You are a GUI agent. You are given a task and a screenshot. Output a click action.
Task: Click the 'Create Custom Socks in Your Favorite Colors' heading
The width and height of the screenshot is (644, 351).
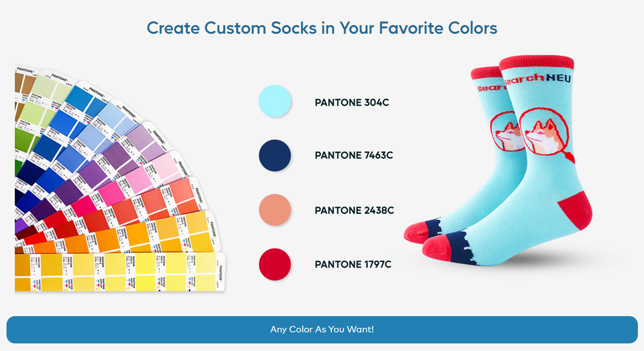(322, 28)
